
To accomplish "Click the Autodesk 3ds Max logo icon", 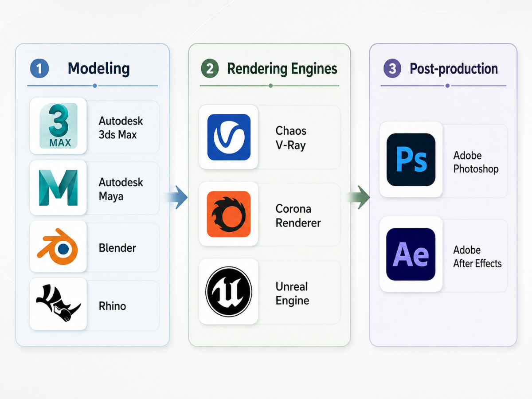I will 58,126.
